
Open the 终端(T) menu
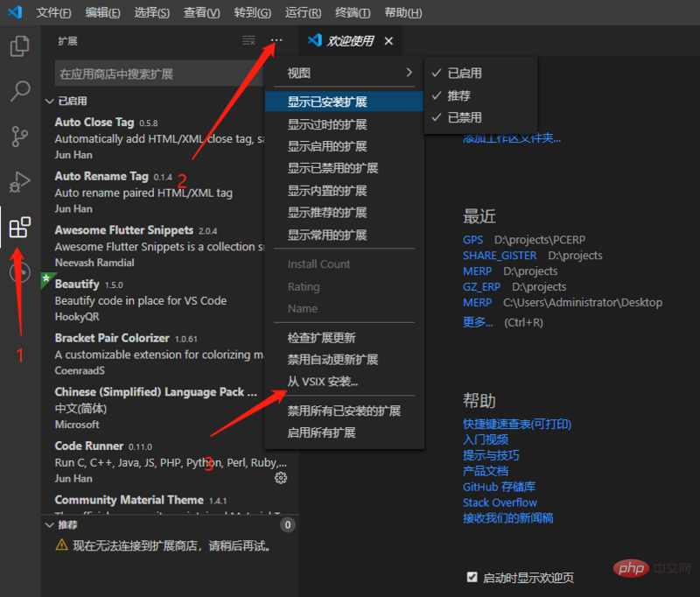(x=353, y=12)
